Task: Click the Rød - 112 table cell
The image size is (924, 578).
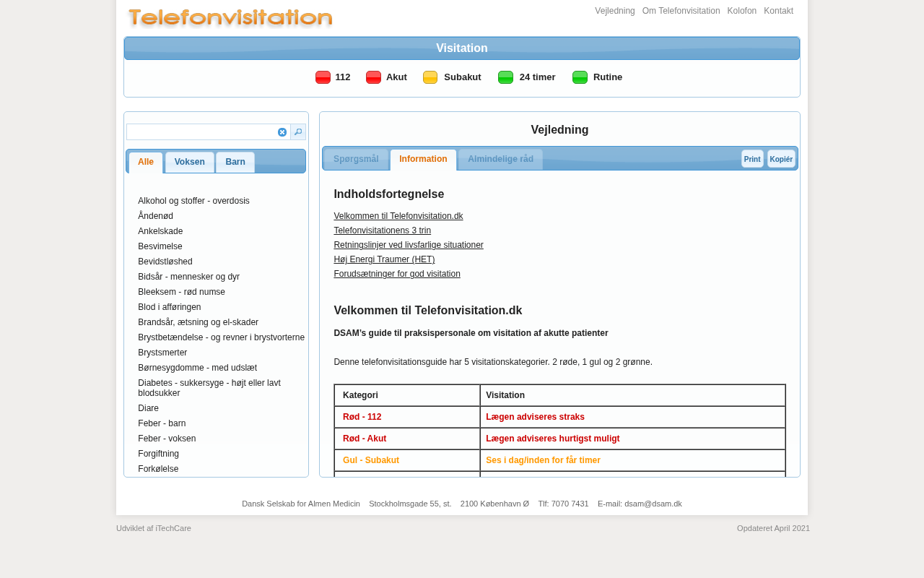Action: pos(407,417)
